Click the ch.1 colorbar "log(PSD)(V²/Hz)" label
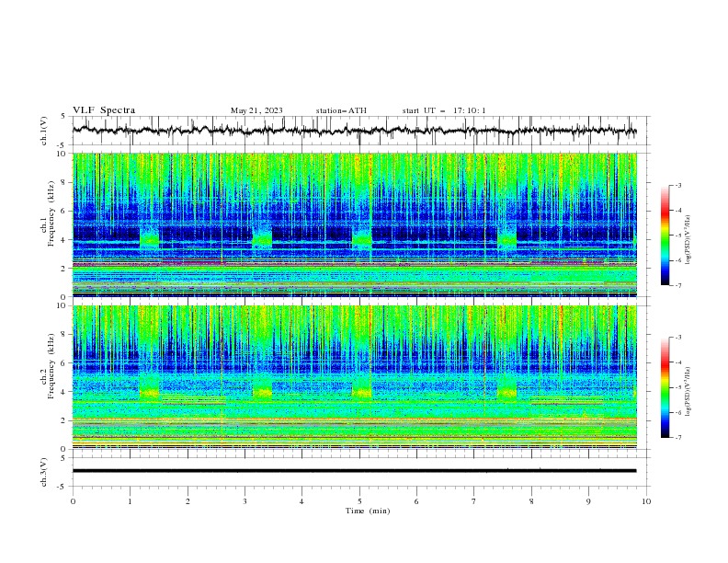 (x=688, y=240)
